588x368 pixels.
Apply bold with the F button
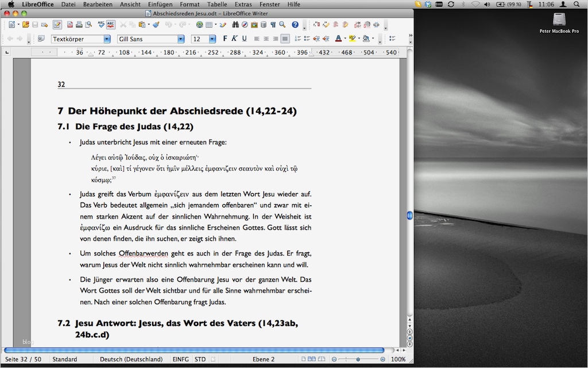click(225, 39)
